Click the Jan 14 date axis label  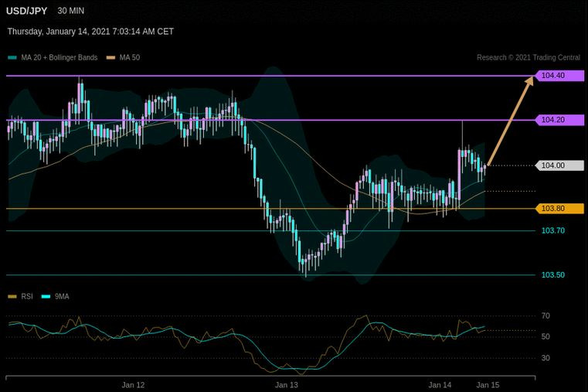click(440, 385)
